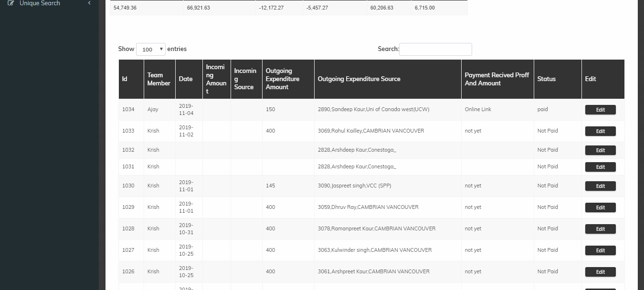
Task: Select '3069,Rahul Kailley,CAMBRIAN VANCOUVER' text
Action: [x=371, y=131]
